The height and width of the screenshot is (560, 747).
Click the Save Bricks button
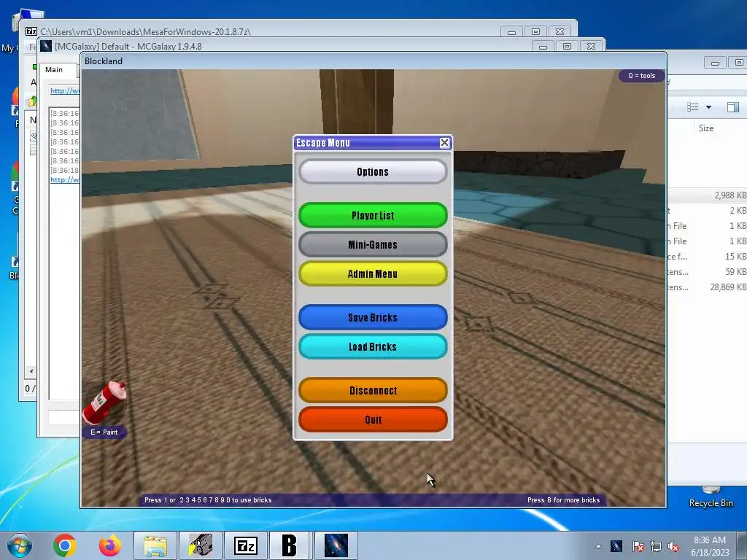pos(373,318)
